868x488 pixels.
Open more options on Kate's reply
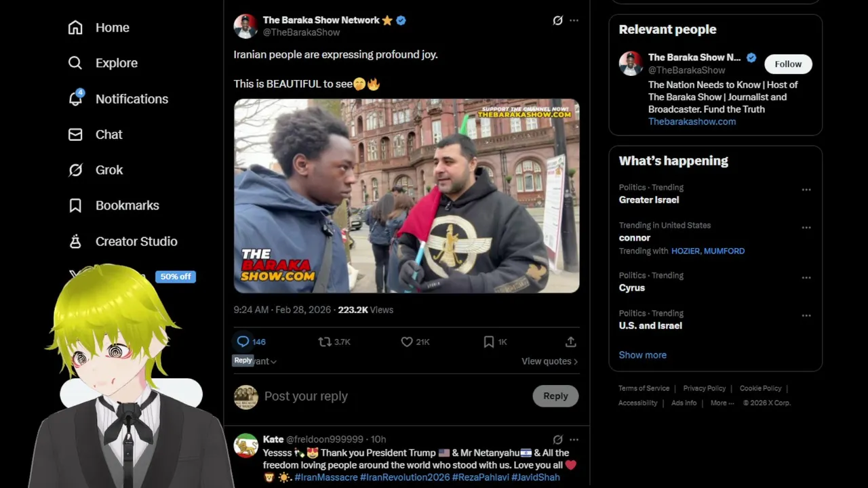pos(574,439)
